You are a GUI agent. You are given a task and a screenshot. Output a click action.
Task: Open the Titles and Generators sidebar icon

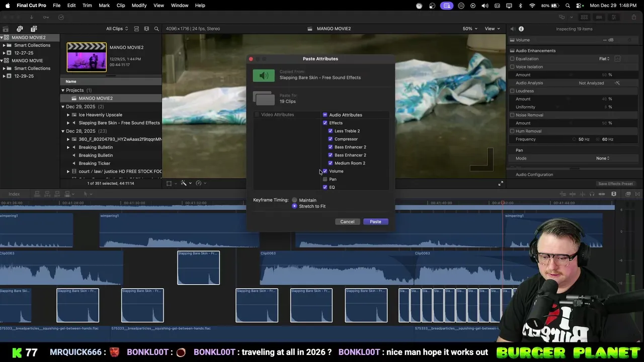click(34, 29)
